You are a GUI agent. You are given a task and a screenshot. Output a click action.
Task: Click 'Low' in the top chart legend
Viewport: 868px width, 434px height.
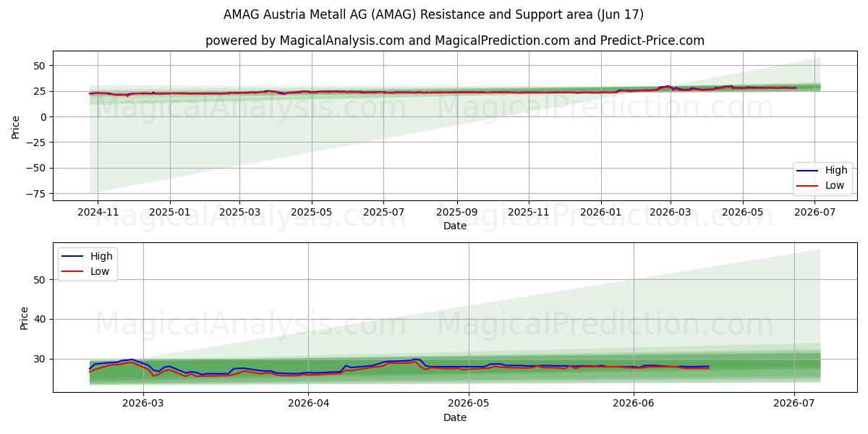(835, 186)
